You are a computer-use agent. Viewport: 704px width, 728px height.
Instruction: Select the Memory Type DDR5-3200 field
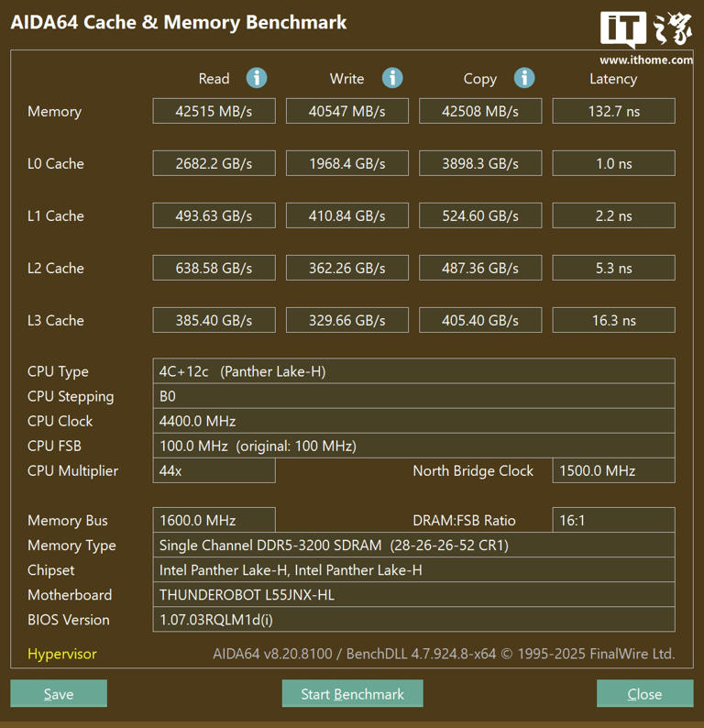(x=413, y=545)
